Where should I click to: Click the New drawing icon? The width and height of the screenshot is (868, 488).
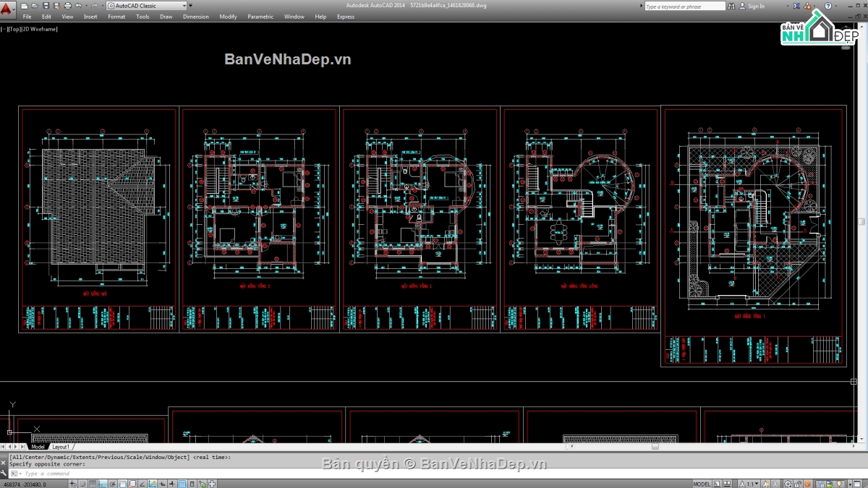tap(25, 6)
